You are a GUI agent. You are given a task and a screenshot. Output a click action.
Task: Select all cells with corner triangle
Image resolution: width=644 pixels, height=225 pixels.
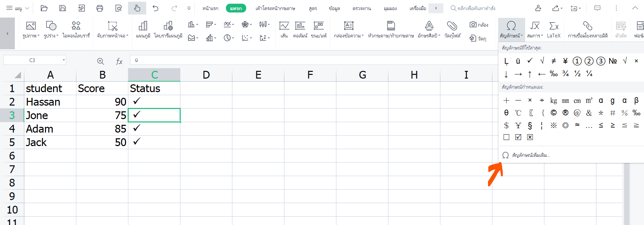pyautogui.click(x=18, y=75)
